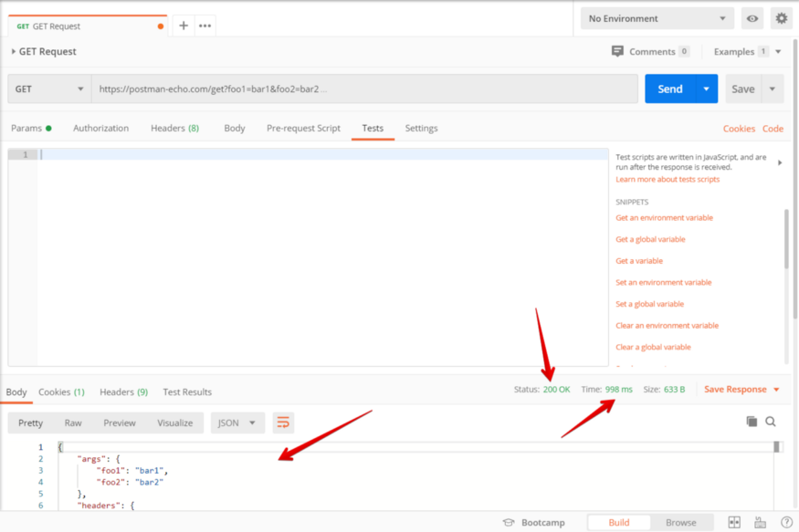Viewport: 799px width, 532px height.
Task: Copy response using the copy icon
Action: pos(752,422)
